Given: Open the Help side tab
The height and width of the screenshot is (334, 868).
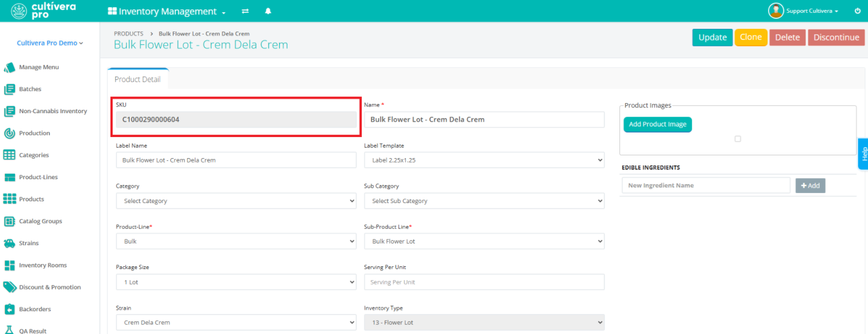Looking at the screenshot, I should [863, 154].
